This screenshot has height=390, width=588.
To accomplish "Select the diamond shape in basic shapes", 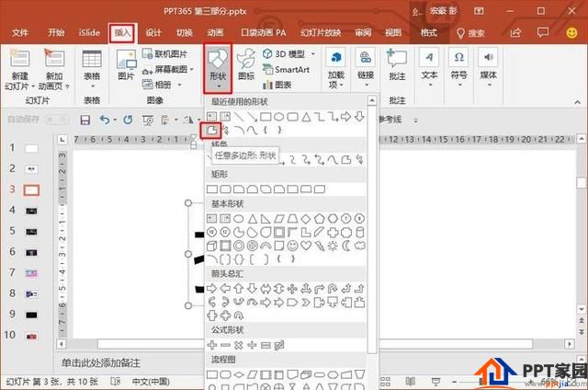I will click(306, 219).
